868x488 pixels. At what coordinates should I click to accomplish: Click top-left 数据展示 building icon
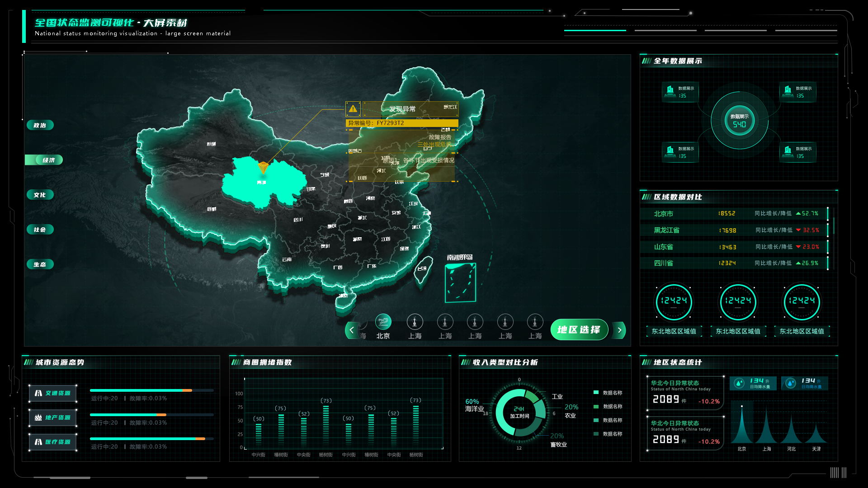pos(670,91)
